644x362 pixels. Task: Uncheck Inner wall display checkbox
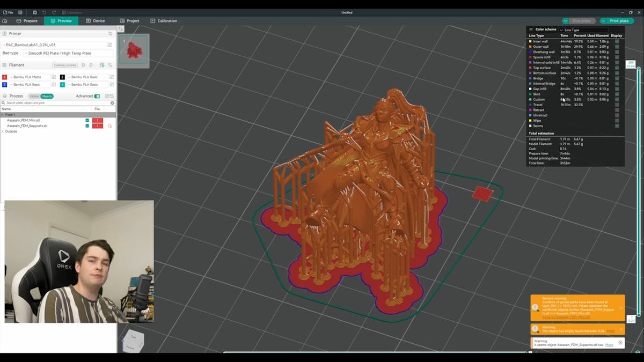tap(617, 41)
